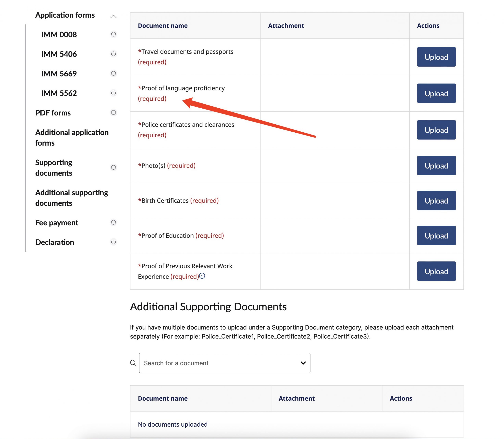The image size is (504, 439).
Task: Collapse the Application forms chevron
Action: [113, 16]
